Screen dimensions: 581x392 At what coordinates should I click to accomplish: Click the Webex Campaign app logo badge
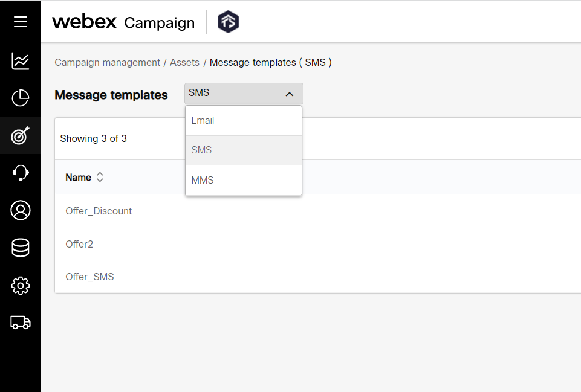228,21
